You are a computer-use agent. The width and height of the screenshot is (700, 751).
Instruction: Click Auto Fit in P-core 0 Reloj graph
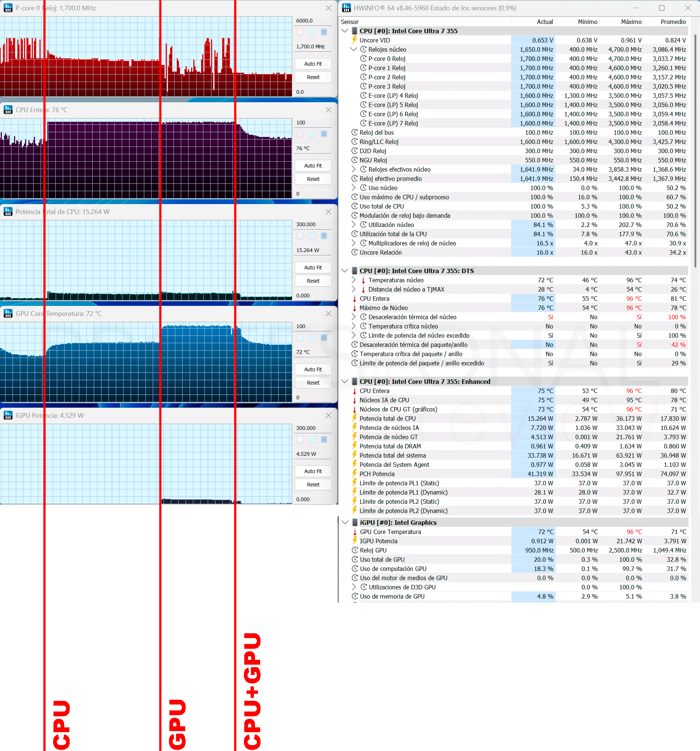(313, 64)
